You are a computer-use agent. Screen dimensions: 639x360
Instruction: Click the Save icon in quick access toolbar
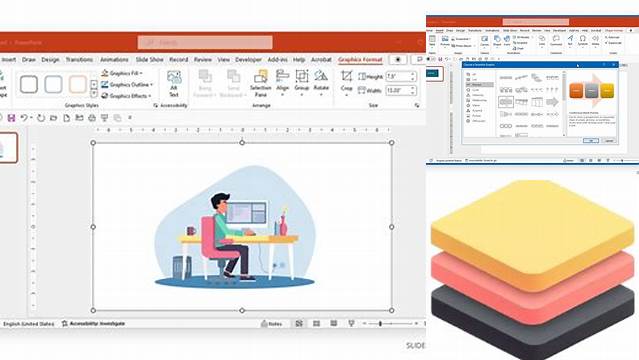click(11, 118)
